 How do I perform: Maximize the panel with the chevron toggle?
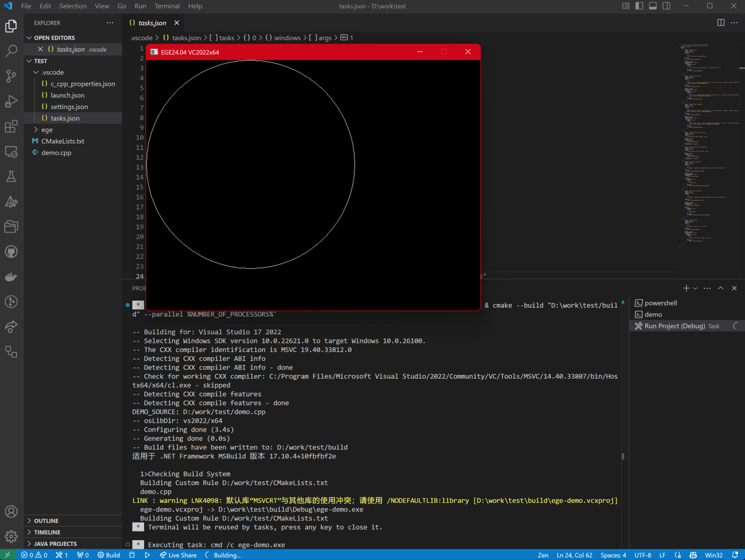(x=720, y=288)
